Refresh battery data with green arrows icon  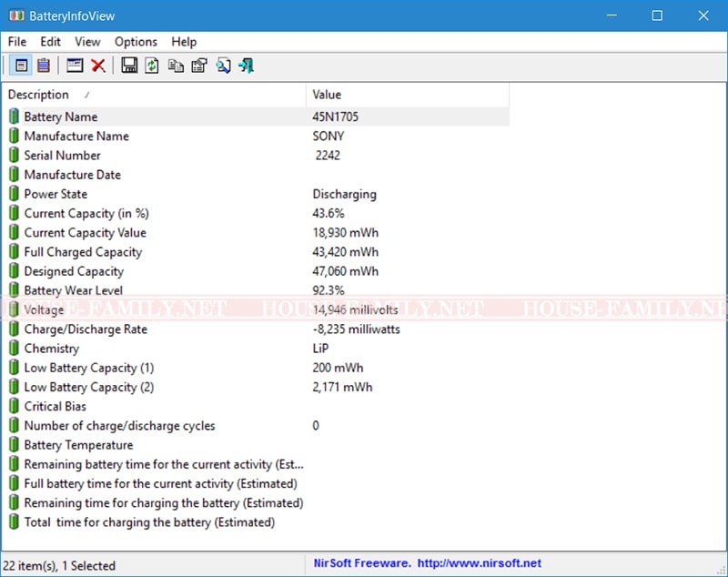coord(152,66)
